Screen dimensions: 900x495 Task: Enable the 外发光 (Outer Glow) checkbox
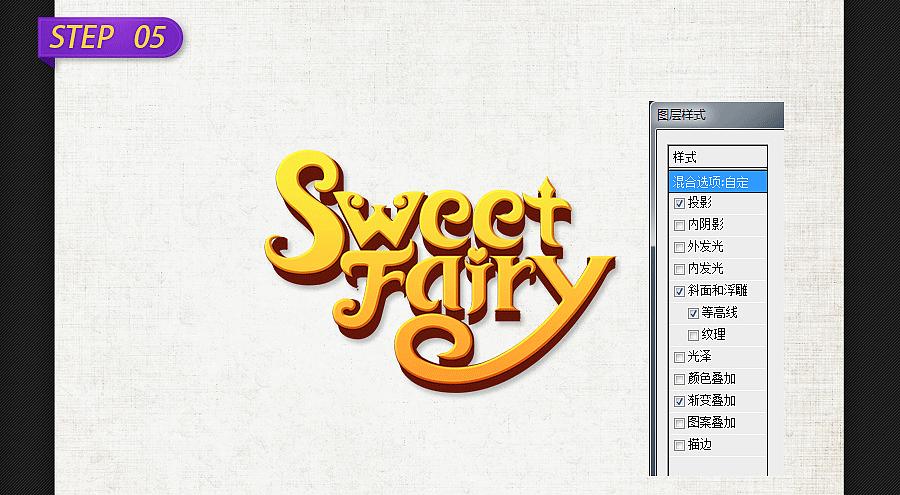click(x=680, y=247)
